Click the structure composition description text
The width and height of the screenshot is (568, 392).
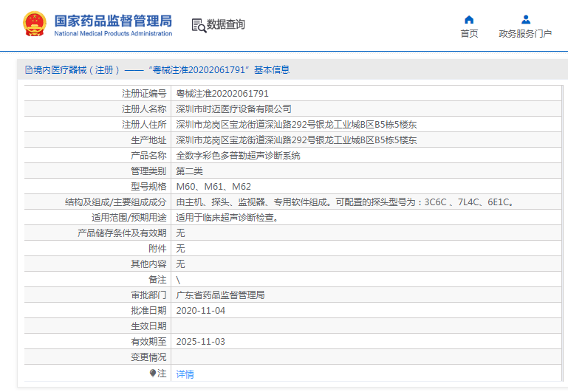pyautogui.click(x=345, y=202)
